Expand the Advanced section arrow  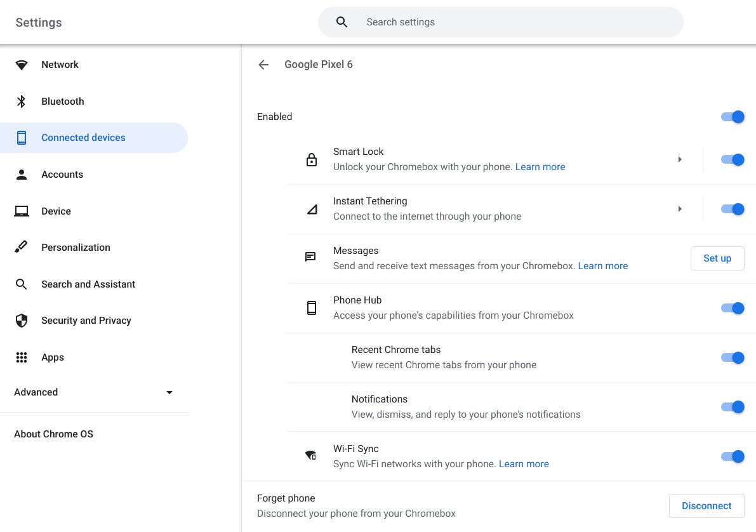[169, 392]
